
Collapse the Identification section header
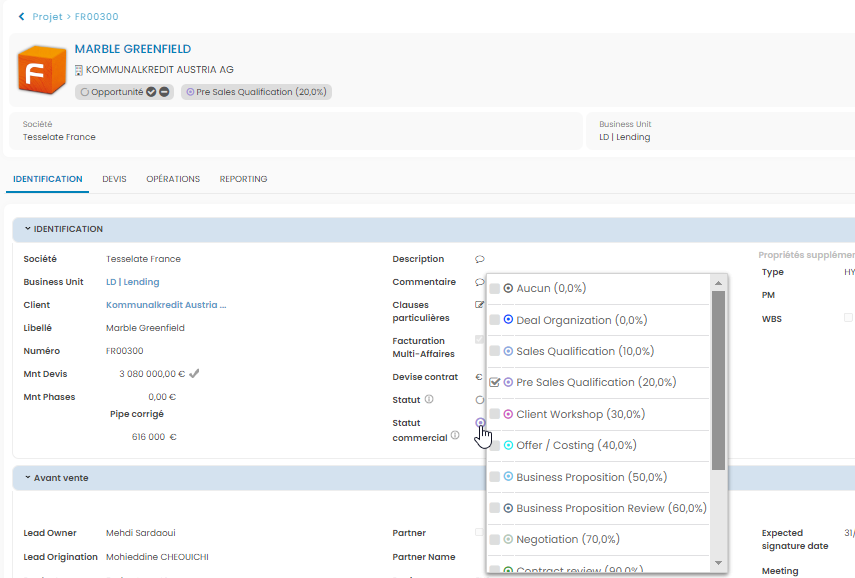coord(28,229)
